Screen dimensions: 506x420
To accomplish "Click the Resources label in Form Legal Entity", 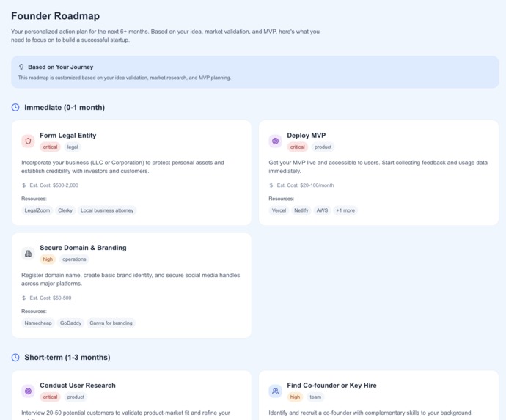I will [34, 199].
